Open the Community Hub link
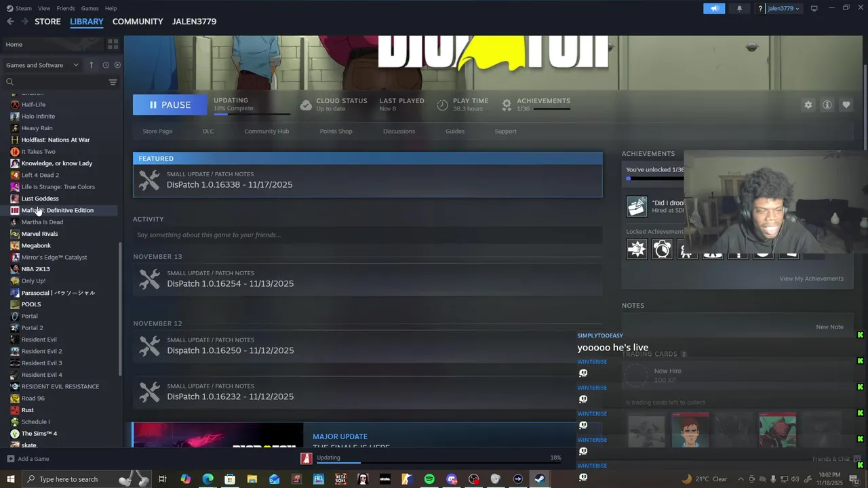The width and height of the screenshot is (868, 488). click(267, 131)
